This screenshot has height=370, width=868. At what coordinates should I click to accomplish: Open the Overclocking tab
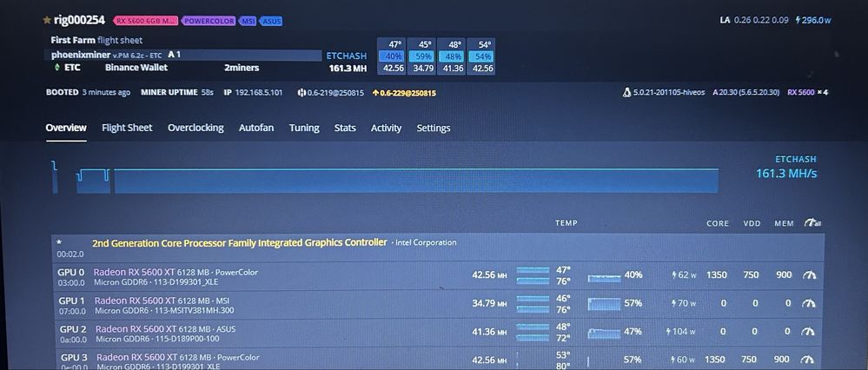(195, 128)
